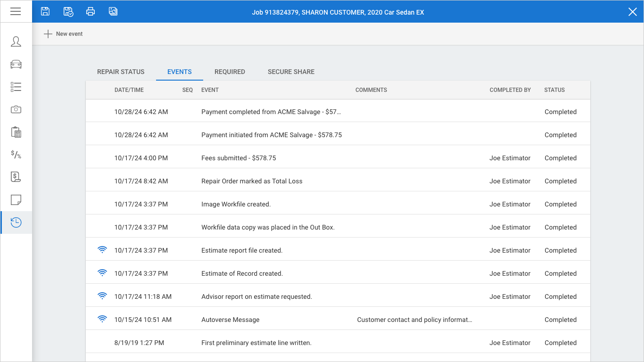644x362 pixels.
Task: Open the hamburger menu
Action: coord(16,11)
